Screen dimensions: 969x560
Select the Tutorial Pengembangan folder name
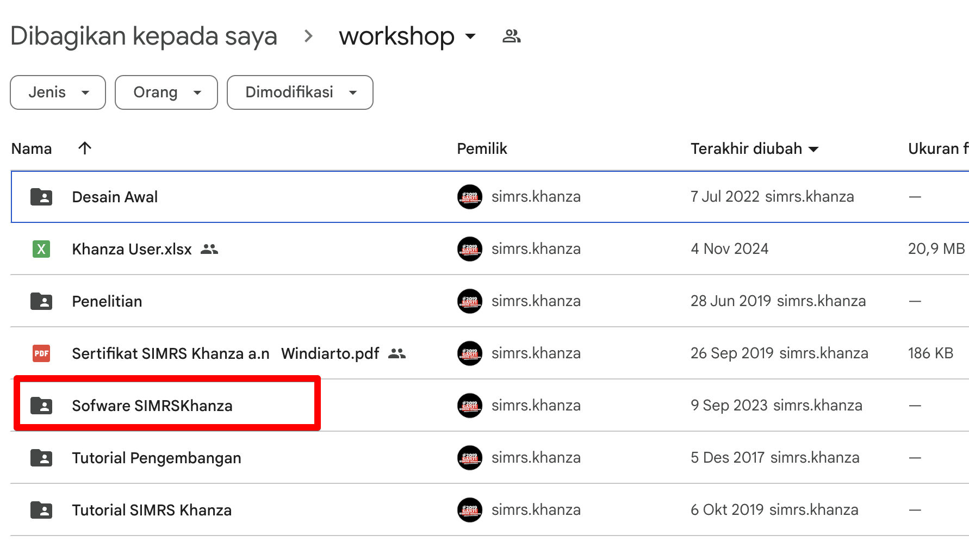[x=157, y=458]
